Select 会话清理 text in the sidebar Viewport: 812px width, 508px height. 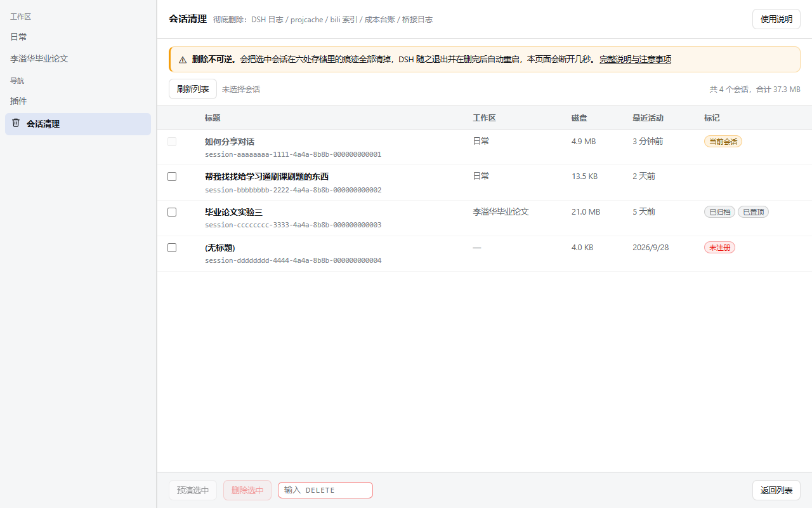coord(43,124)
